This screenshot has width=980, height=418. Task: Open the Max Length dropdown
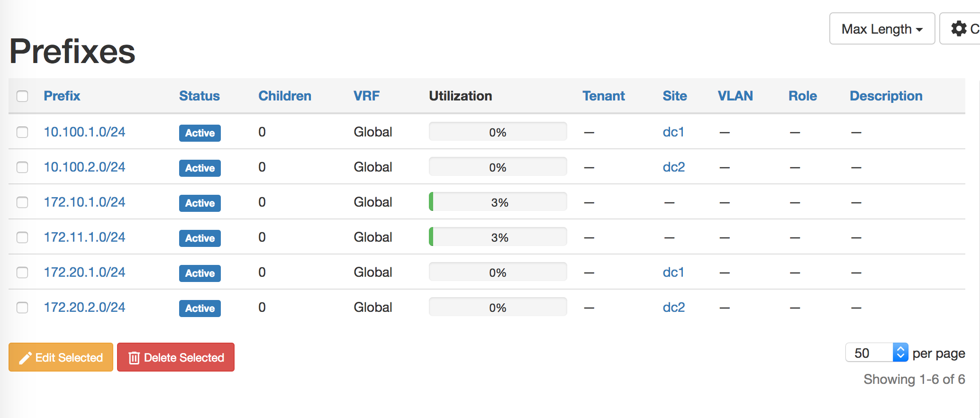click(x=882, y=29)
